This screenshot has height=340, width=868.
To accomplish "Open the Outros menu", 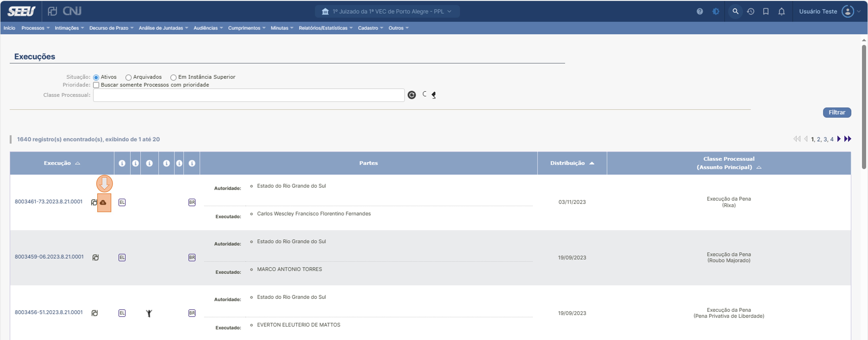I will [398, 28].
